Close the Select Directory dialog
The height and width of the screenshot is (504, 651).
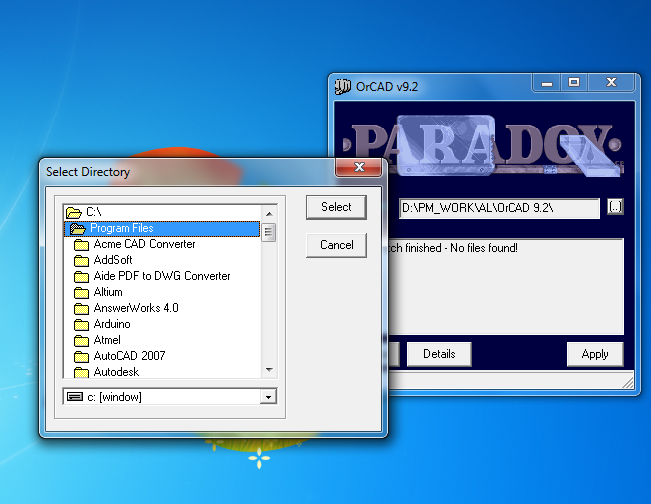(x=359, y=167)
